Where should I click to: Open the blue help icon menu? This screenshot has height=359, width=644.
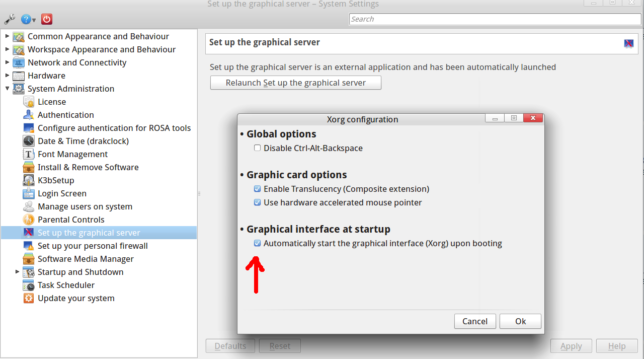tap(28, 20)
